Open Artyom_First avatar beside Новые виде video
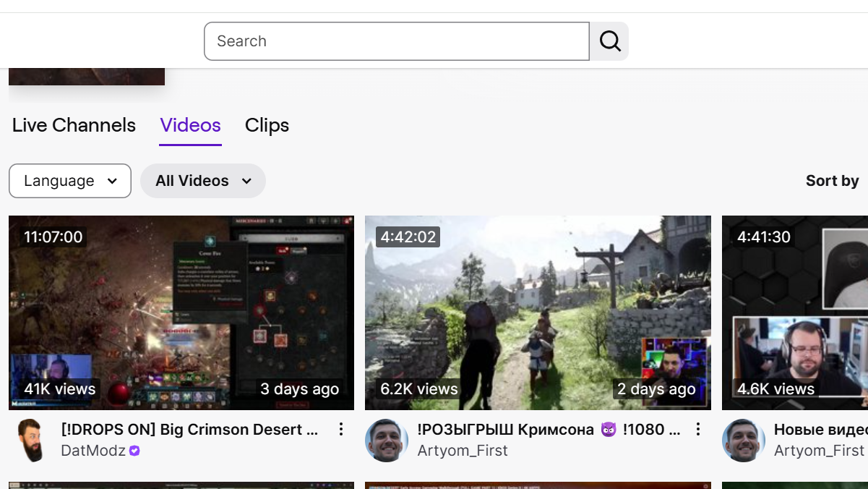This screenshot has width=868, height=489. point(744,440)
